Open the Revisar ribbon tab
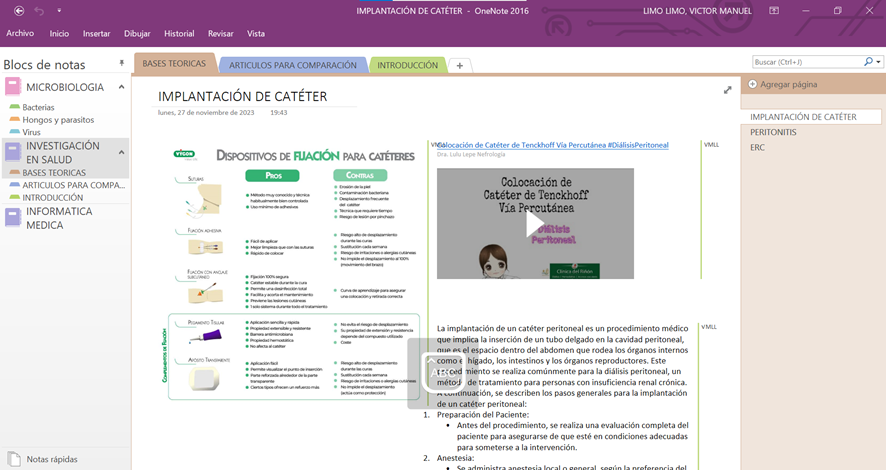The width and height of the screenshot is (886, 470). (x=220, y=33)
